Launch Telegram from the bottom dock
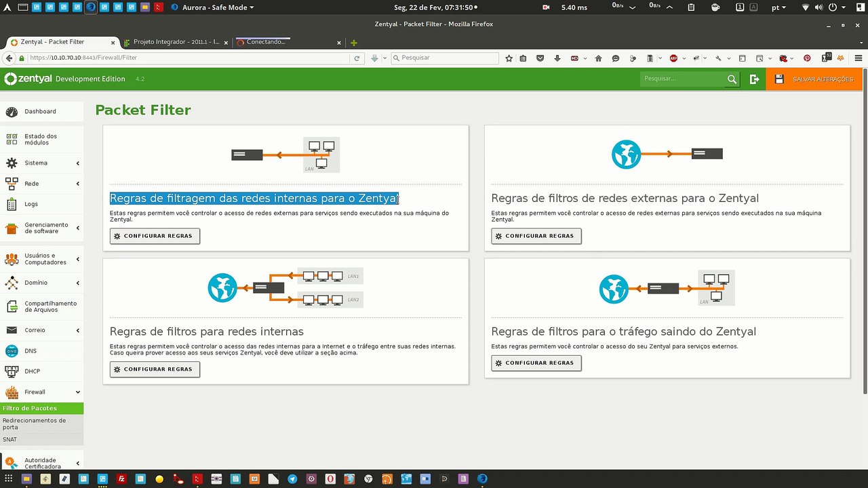 click(x=292, y=479)
